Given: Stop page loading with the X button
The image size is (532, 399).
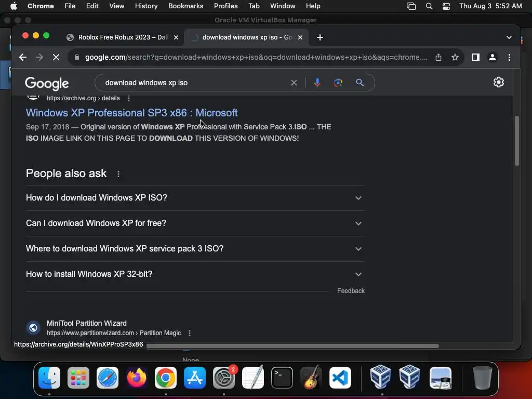Looking at the screenshot, I should (x=56, y=57).
